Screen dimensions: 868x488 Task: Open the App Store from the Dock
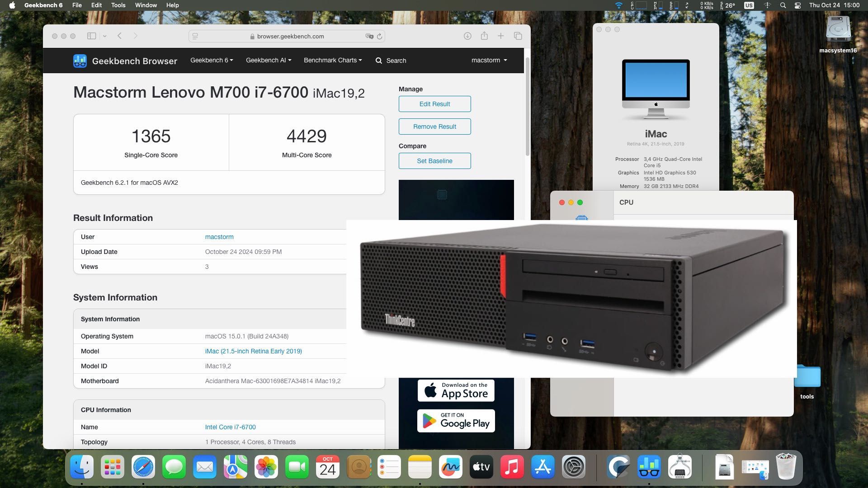point(543,467)
